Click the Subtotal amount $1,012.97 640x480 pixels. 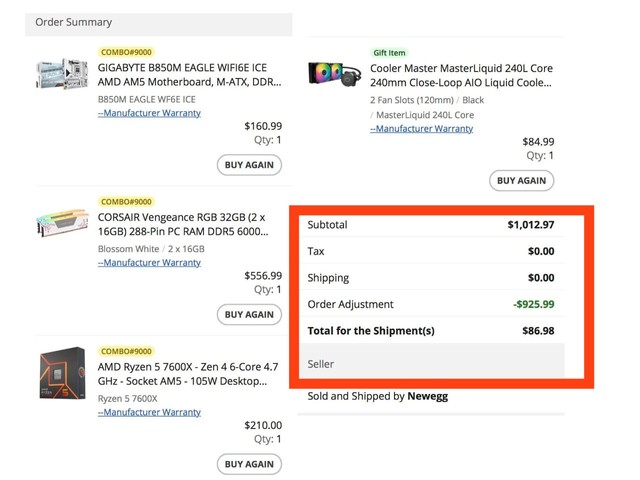click(x=531, y=224)
